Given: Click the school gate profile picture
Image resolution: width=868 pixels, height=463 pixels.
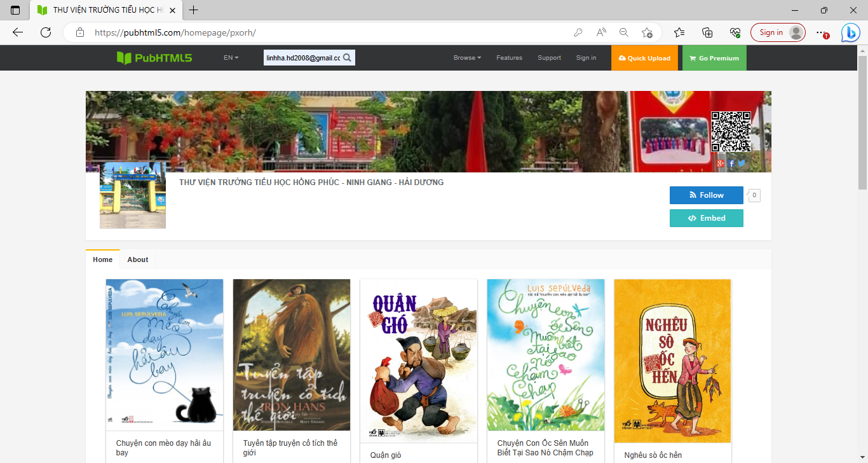Looking at the screenshot, I should pyautogui.click(x=133, y=195).
